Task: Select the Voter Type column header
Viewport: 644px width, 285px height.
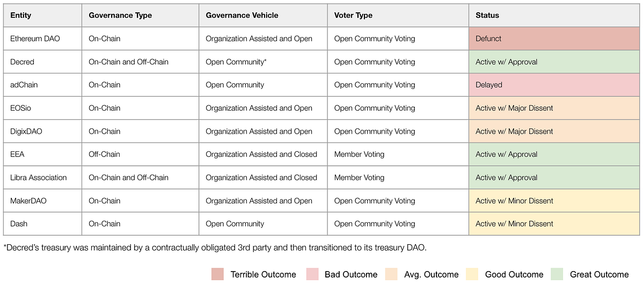Action: [x=398, y=16]
